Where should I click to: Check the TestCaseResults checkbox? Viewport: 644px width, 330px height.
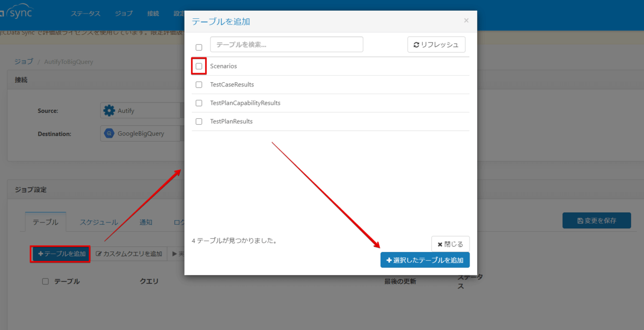pos(199,84)
